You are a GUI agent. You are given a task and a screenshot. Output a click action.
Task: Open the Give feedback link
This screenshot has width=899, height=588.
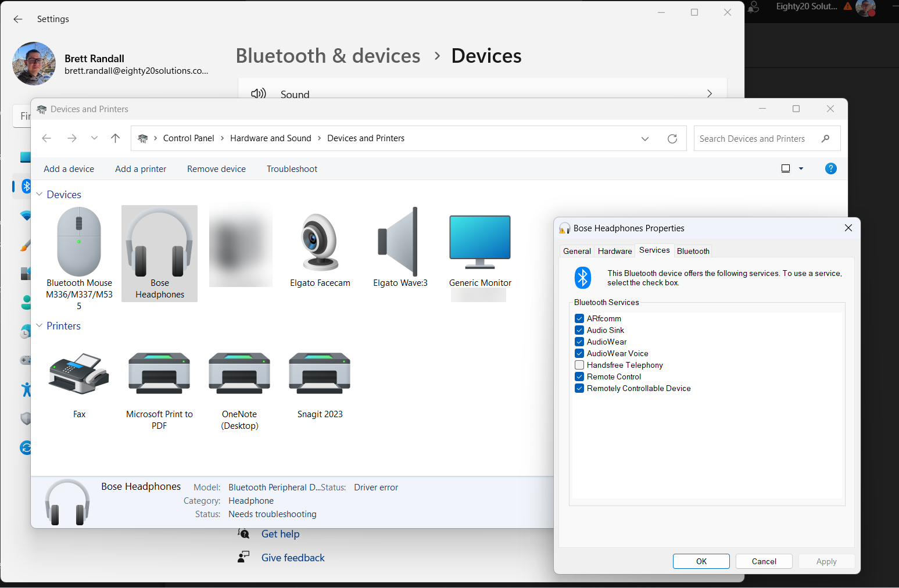(x=293, y=558)
